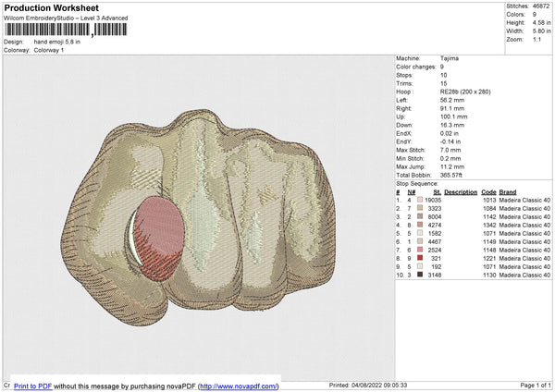Click the embroidered fist design preview

point(198,217)
